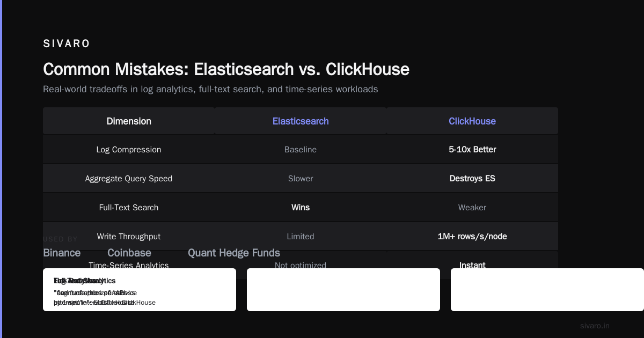Select the Aggregate Query Speed row
This screenshot has width=644, height=338.
(x=301, y=179)
